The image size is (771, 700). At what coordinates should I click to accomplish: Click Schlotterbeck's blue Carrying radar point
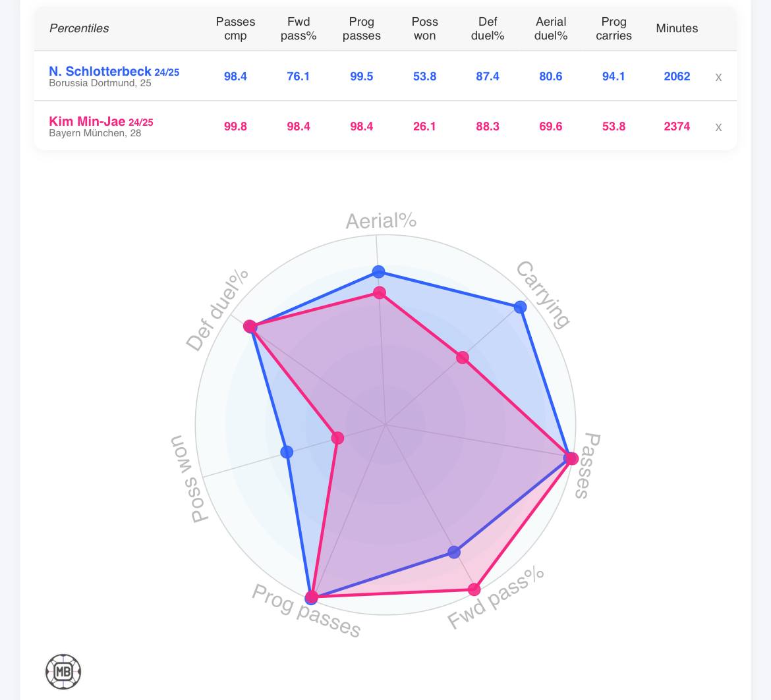520,307
